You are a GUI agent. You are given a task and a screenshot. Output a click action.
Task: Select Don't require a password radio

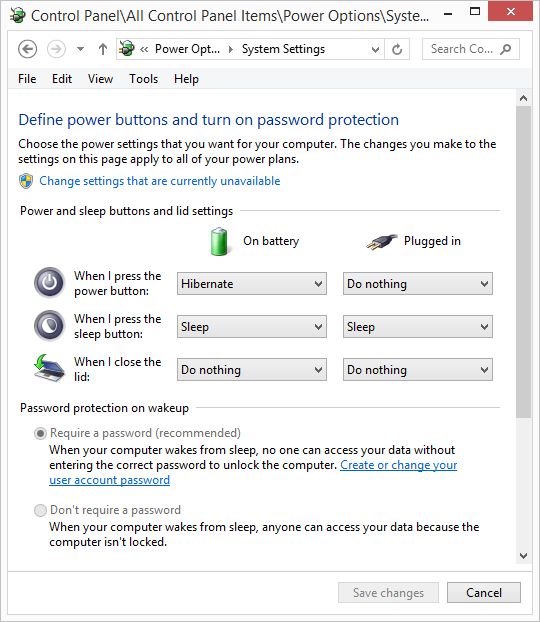(x=40, y=511)
